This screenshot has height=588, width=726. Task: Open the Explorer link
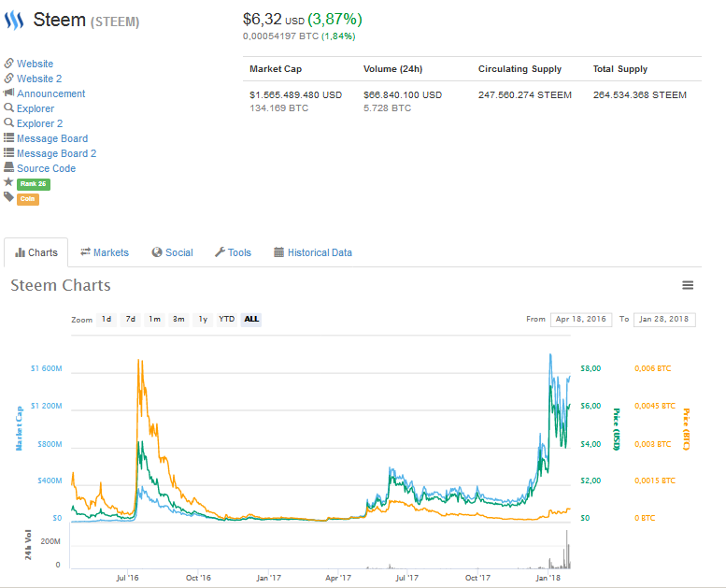pos(36,108)
